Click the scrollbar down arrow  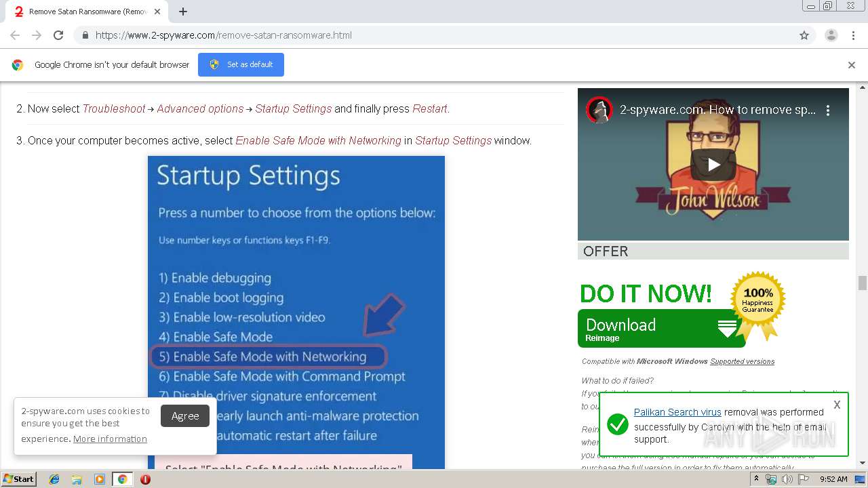click(862, 464)
